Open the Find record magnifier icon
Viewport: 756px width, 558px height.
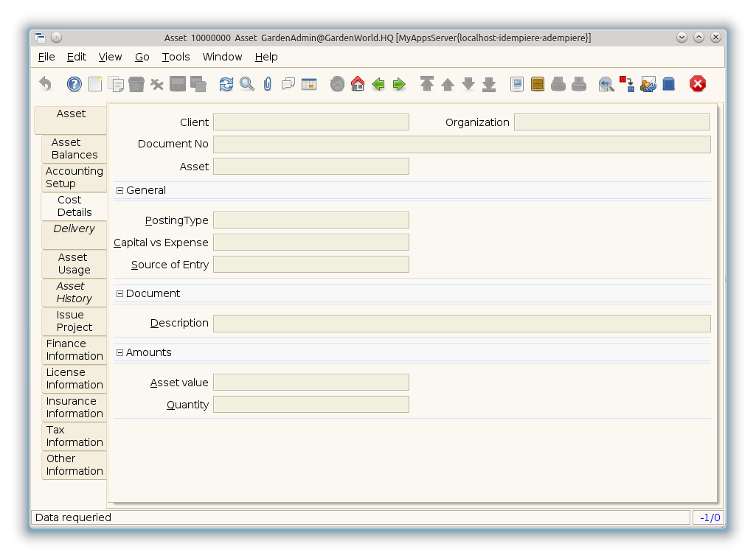(x=247, y=84)
